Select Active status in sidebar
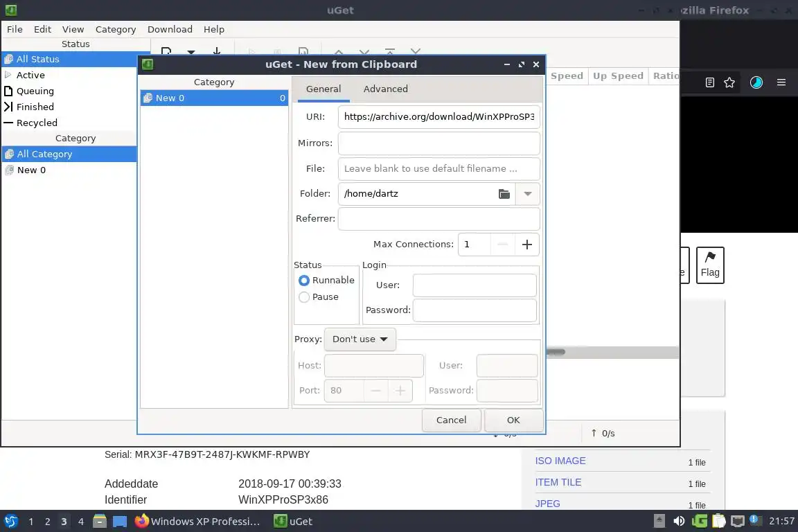Viewport: 798px width, 532px height. (69, 75)
